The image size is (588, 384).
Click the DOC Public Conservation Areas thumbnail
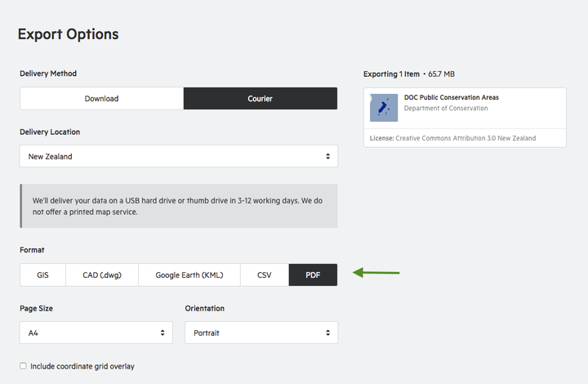[x=384, y=108]
